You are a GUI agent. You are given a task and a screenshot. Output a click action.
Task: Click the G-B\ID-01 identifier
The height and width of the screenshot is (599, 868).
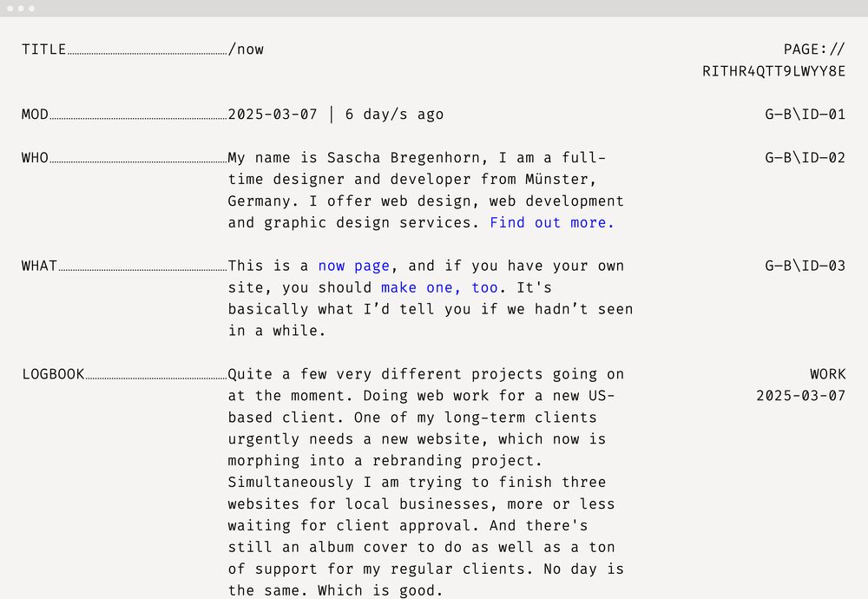pyautogui.click(x=805, y=115)
